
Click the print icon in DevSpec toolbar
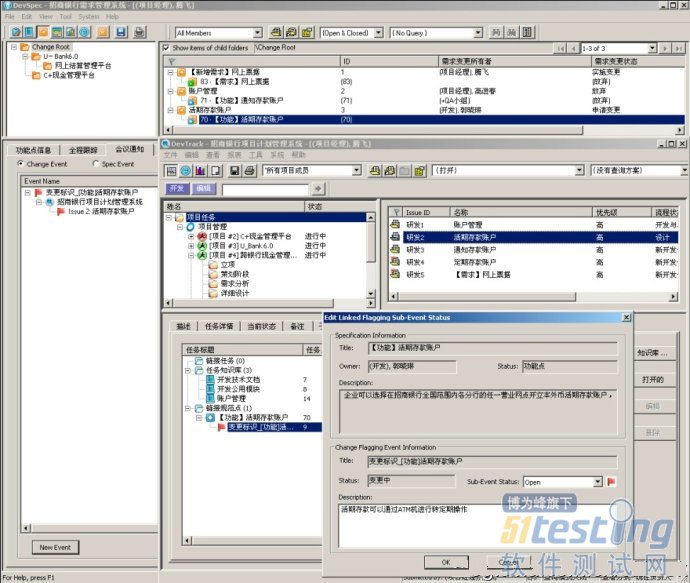[x=139, y=32]
